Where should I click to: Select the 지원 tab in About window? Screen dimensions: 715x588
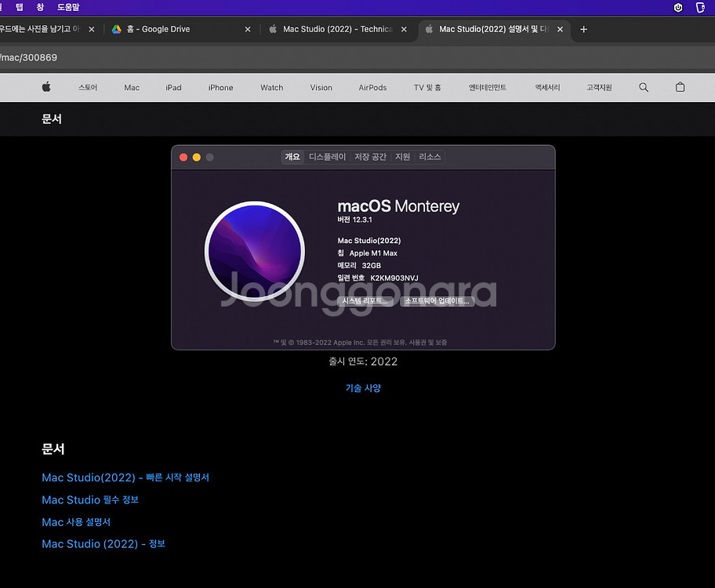(402, 157)
